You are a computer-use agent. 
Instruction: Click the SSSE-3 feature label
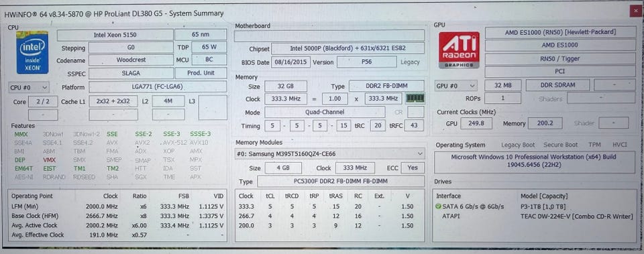tap(201, 134)
